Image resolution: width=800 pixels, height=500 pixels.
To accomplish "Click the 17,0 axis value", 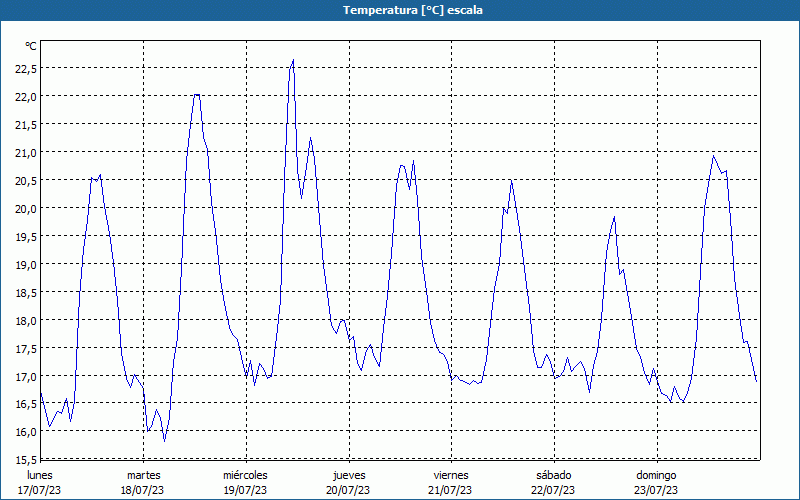I will click(x=26, y=377).
